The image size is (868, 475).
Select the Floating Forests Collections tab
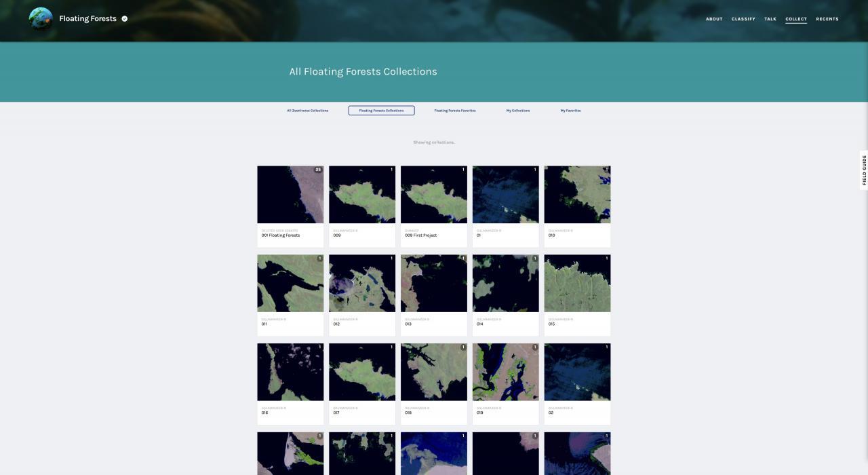[x=381, y=111]
